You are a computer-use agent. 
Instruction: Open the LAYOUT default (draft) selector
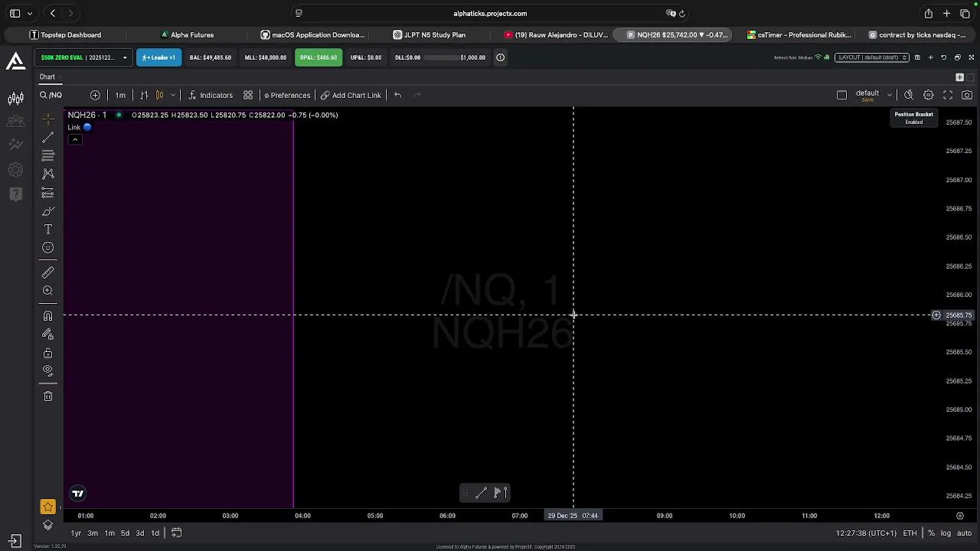tap(872, 57)
